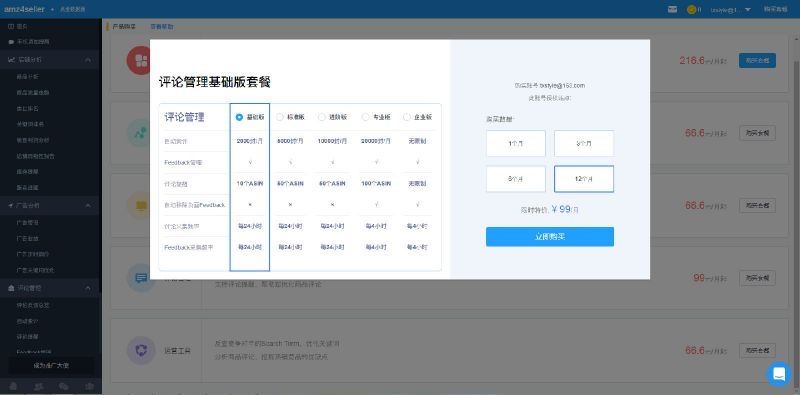The width and height of the screenshot is (800, 395).
Task: Click the buy button in the 99 price row
Action: point(757,278)
